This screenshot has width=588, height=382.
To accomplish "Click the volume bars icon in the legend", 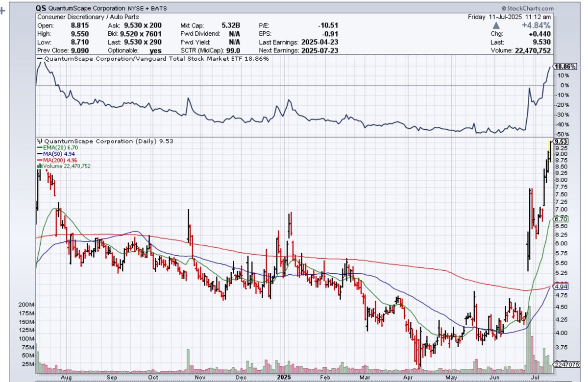I will point(39,166).
